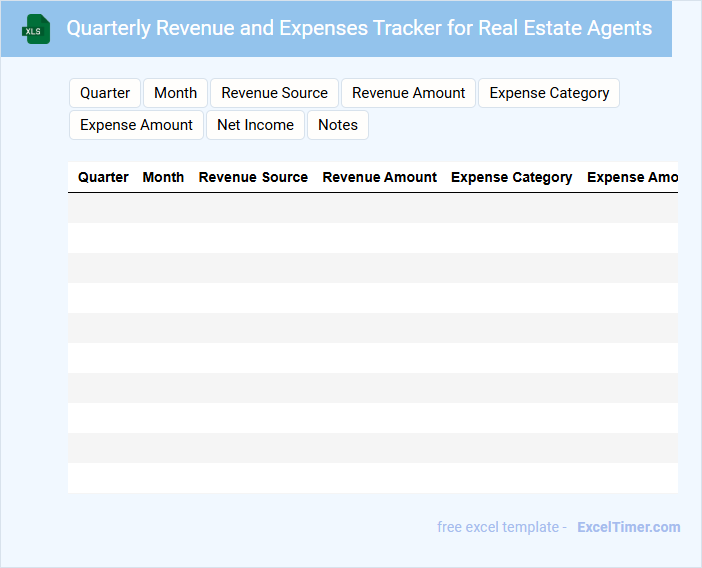702x568 pixels.
Task: Select the Month tag button
Action: pyautogui.click(x=175, y=93)
